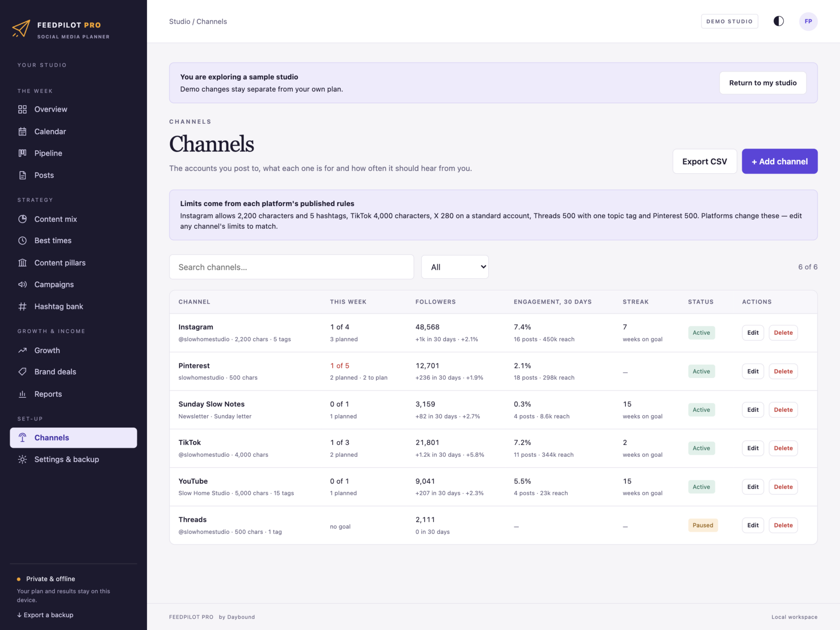
Task: Click the Channels antenna icon in sidebar
Action: point(22,437)
